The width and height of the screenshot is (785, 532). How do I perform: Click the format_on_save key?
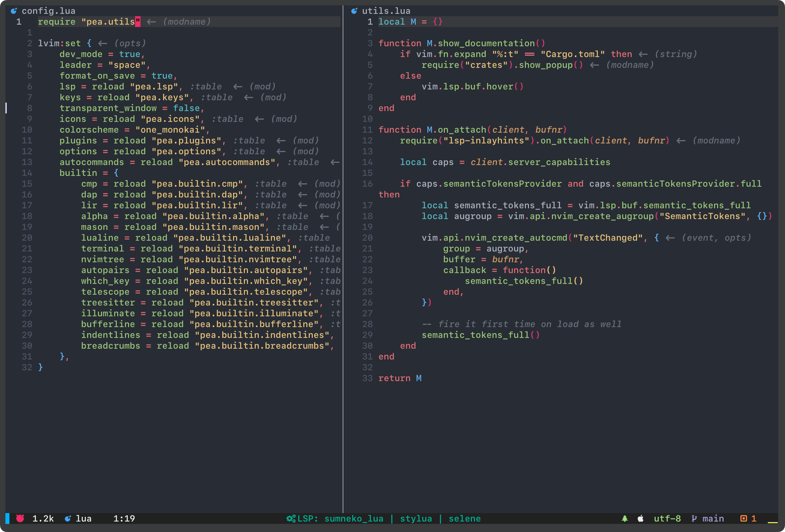pos(97,76)
